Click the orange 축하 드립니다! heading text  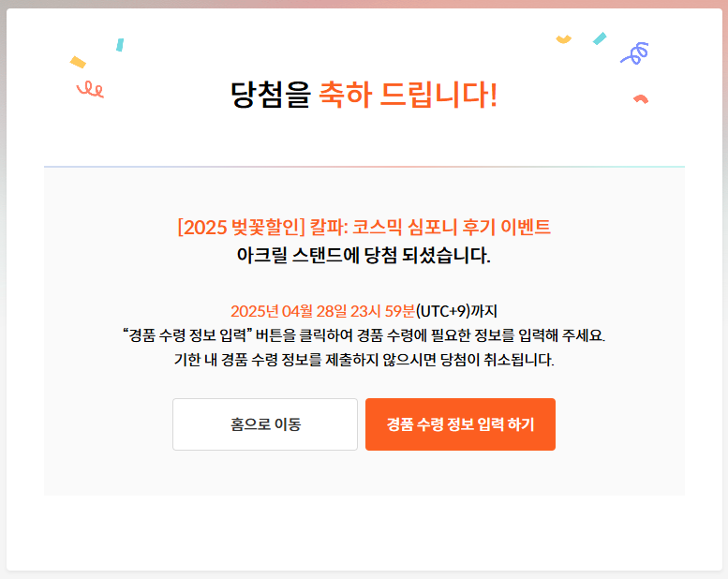[x=409, y=95]
